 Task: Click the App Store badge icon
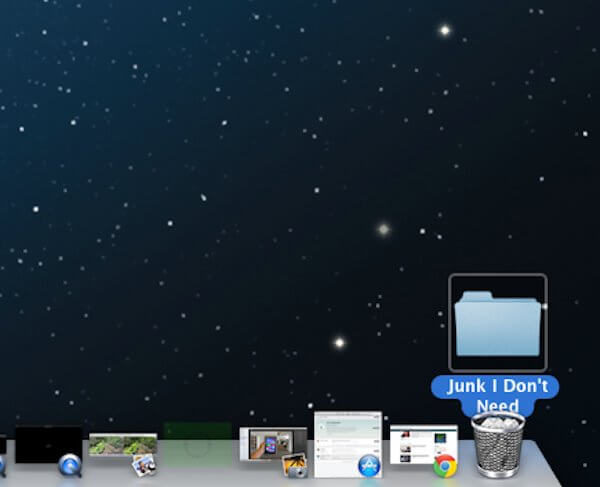point(369,465)
